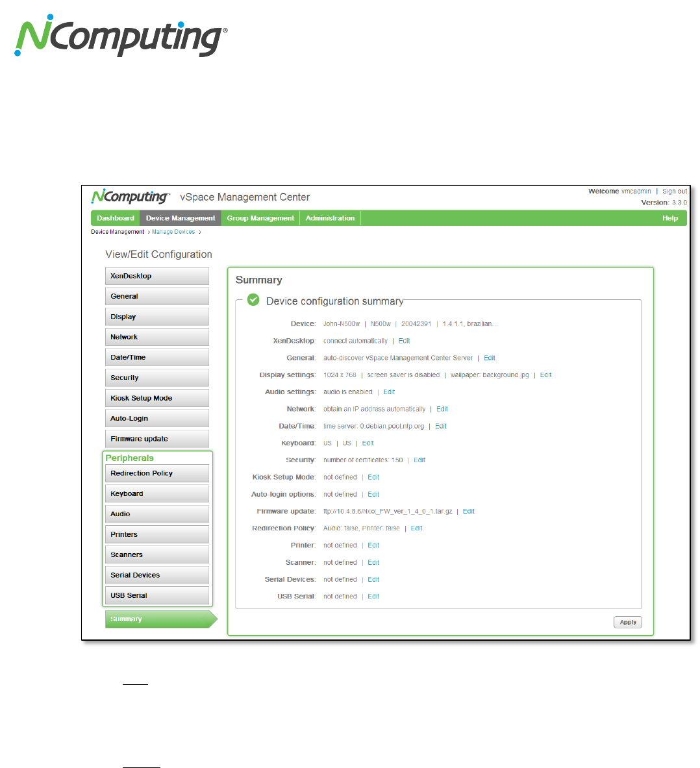Screen dimensions: 700x768
Task: Open Group Management tab
Action: click(260, 218)
